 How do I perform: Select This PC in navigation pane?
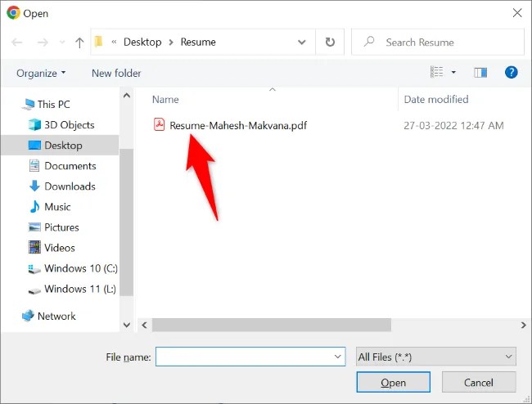(46, 105)
